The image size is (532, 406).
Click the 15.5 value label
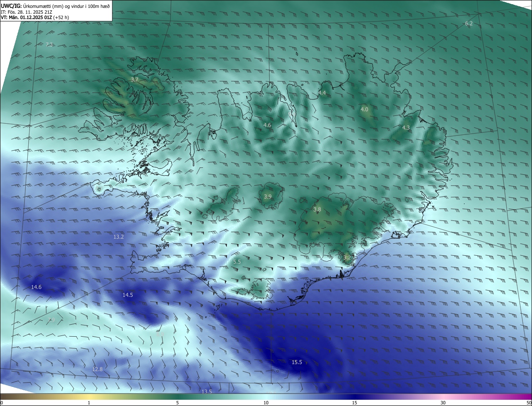(x=297, y=362)
